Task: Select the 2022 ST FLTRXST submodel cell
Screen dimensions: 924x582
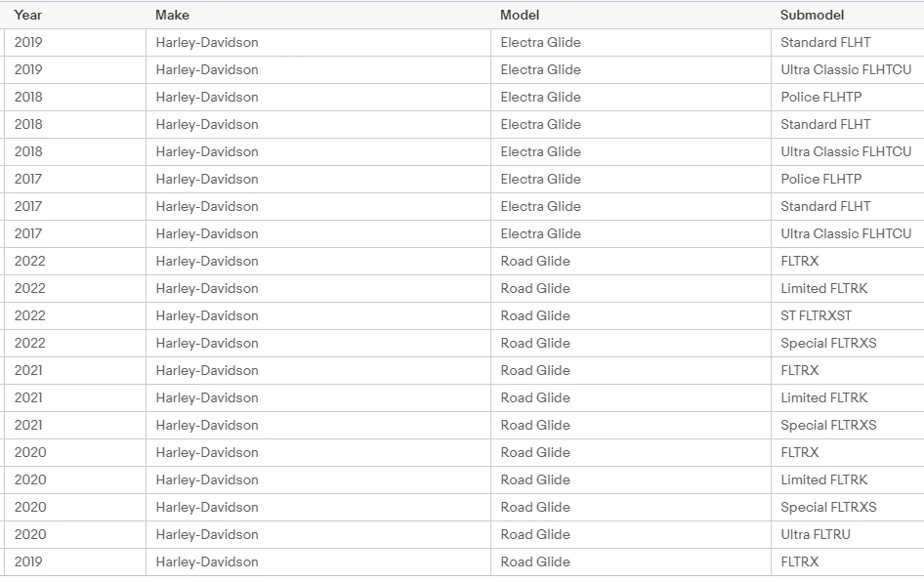Action: point(848,315)
